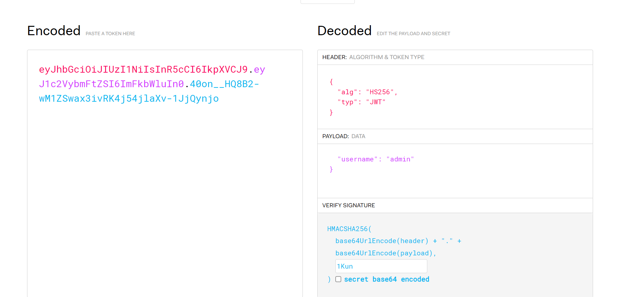
Task: Click the PAYLOAD: DATA section label
Action: 344,136
